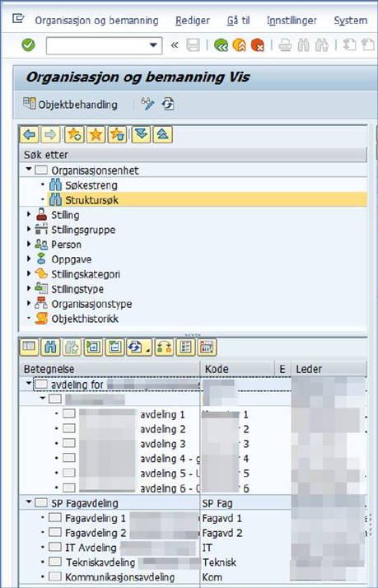Expand the Person node arrow
378x588 pixels.
(29, 244)
